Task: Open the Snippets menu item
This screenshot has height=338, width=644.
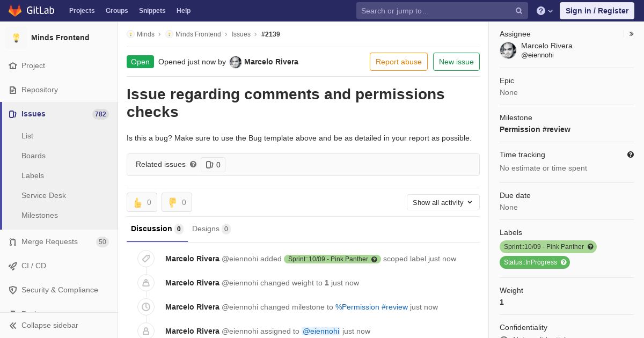Action: [152, 11]
